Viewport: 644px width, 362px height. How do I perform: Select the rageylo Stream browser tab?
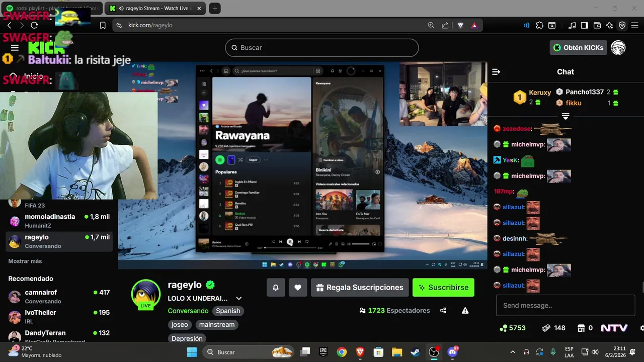tap(155, 8)
